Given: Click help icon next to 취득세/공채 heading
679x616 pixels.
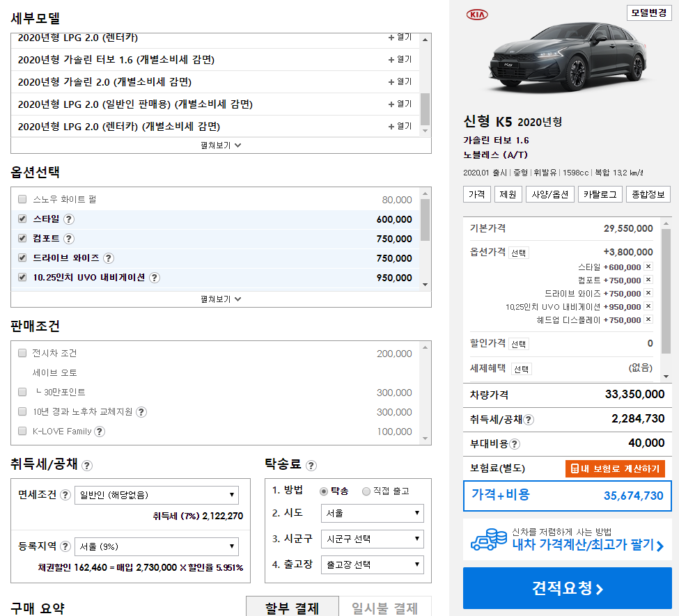Looking at the screenshot, I should click(x=87, y=466).
